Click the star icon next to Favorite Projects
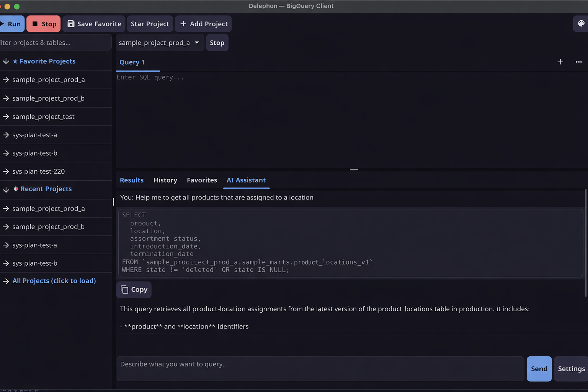The width and height of the screenshot is (588, 392). tap(15, 61)
